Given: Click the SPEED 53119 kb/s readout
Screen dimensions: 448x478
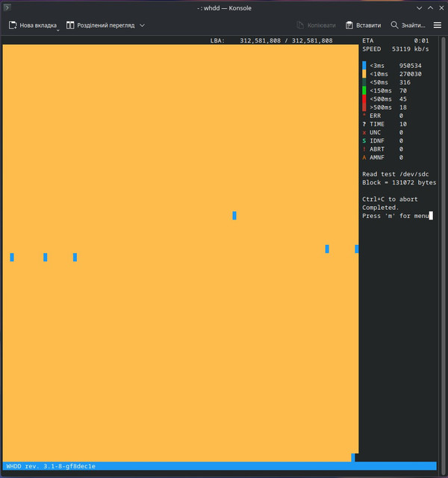Looking at the screenshot, I should point(396,49).
